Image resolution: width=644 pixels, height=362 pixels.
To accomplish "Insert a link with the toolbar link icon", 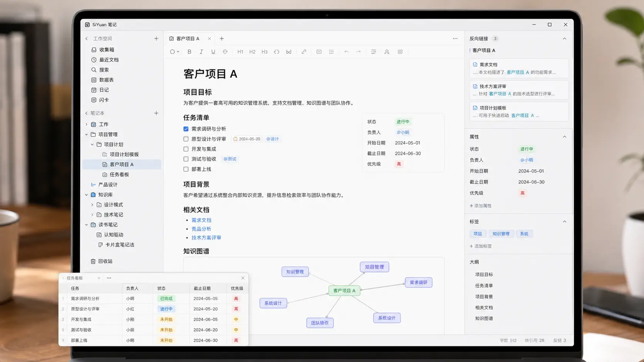I will click(x=304, y=52).
